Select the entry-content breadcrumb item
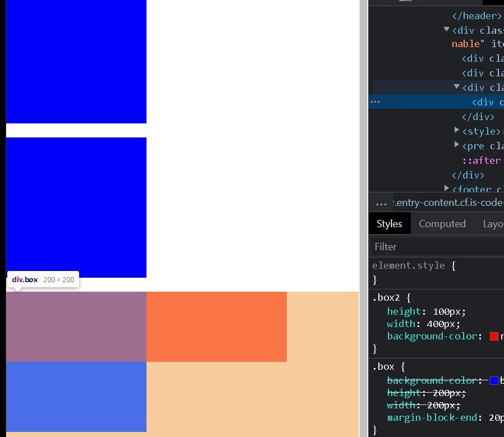The width and height of the screenshot is (504, 437). 448,203
